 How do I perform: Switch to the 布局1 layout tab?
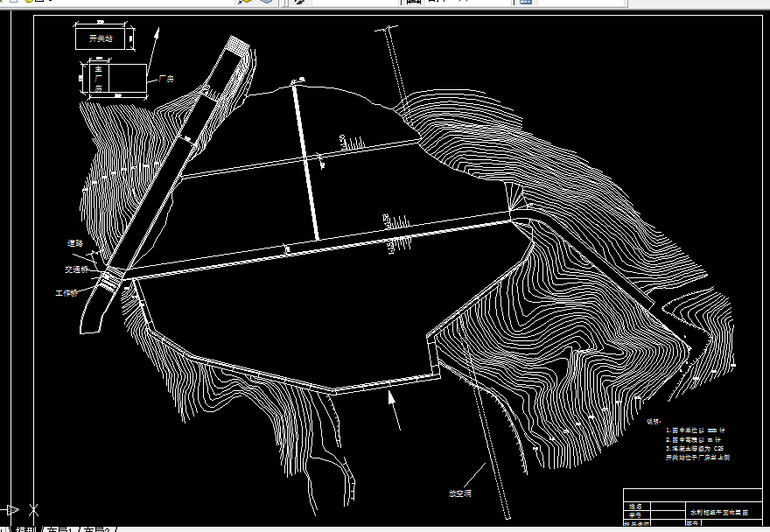tap(63, 529)
